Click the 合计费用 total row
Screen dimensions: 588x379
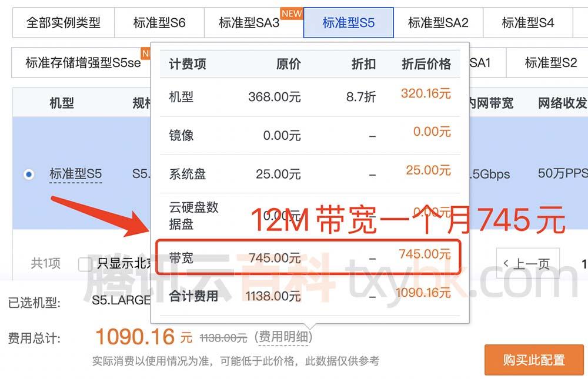(x=310, y=296)
